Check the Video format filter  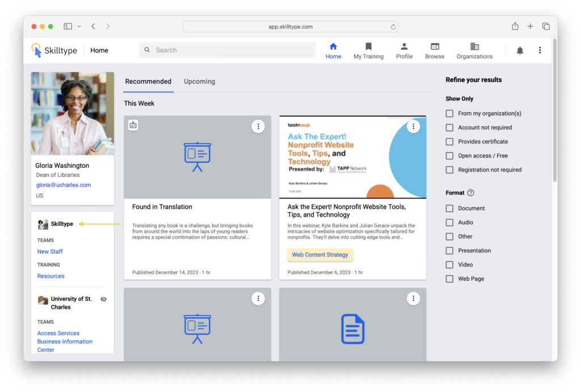click(449, 265)
